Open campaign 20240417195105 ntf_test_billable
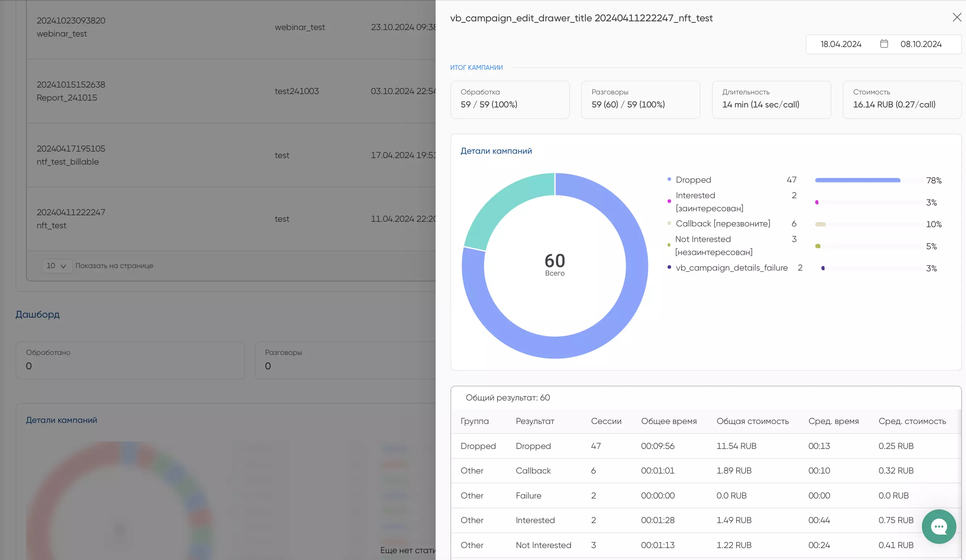This screenshot has height=560, width=966. pos(71,155)
